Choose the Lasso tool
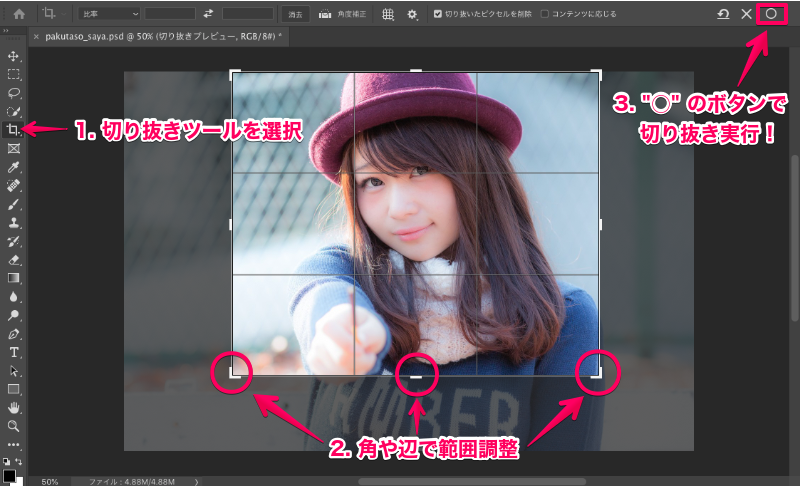Image resolution: width=800 pixels, height=486 pixels. click(x=14, y=93)
